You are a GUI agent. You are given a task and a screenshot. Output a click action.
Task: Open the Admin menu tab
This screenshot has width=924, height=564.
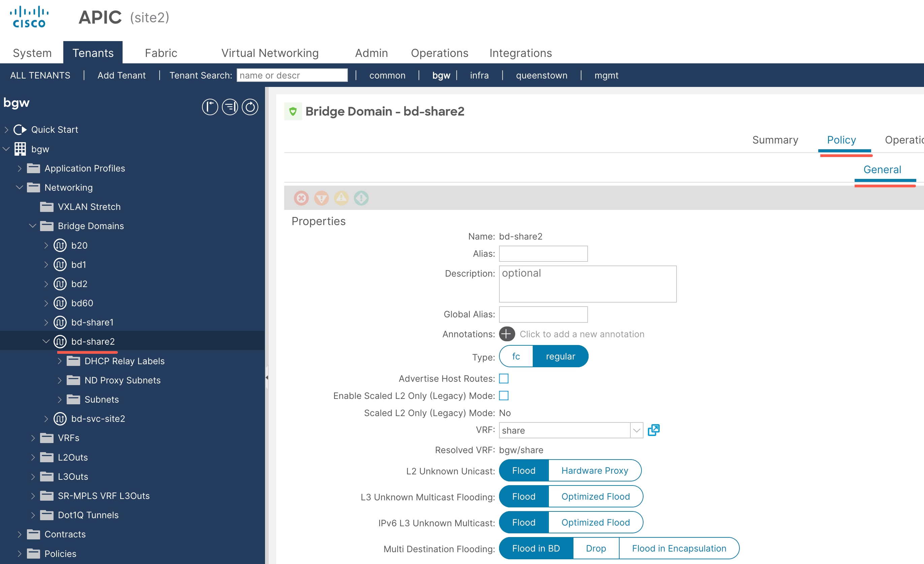pos(371,53)
